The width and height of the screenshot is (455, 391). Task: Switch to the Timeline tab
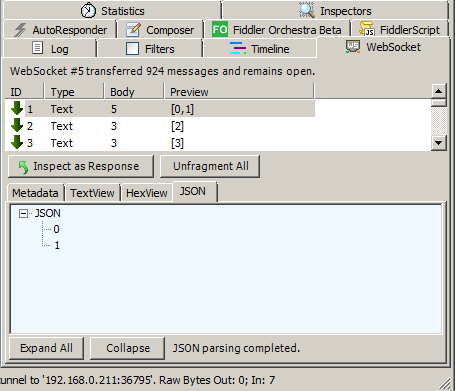pos(259,49)
